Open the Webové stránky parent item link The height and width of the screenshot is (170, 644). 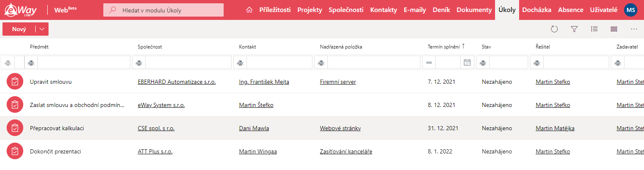340,129
